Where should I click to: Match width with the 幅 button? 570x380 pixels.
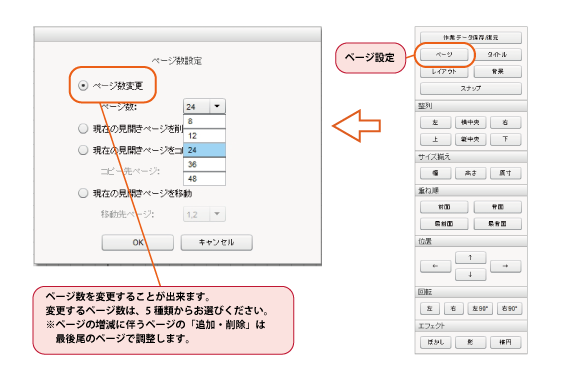435,173
